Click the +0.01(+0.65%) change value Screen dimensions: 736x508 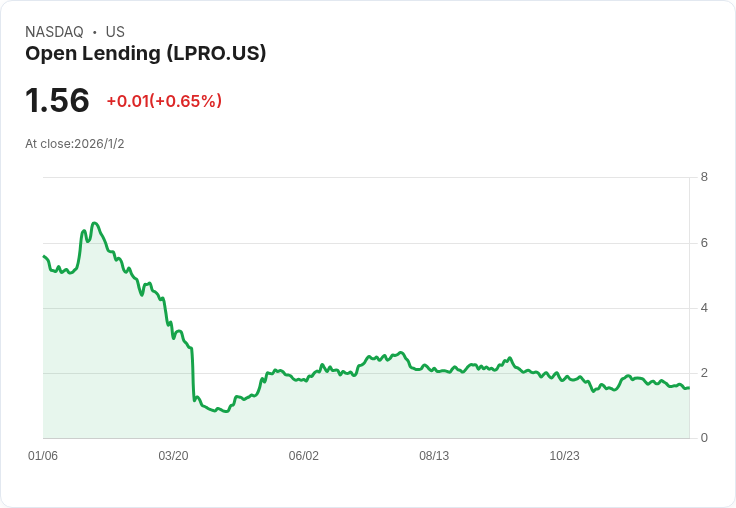[x=164, y=101]
